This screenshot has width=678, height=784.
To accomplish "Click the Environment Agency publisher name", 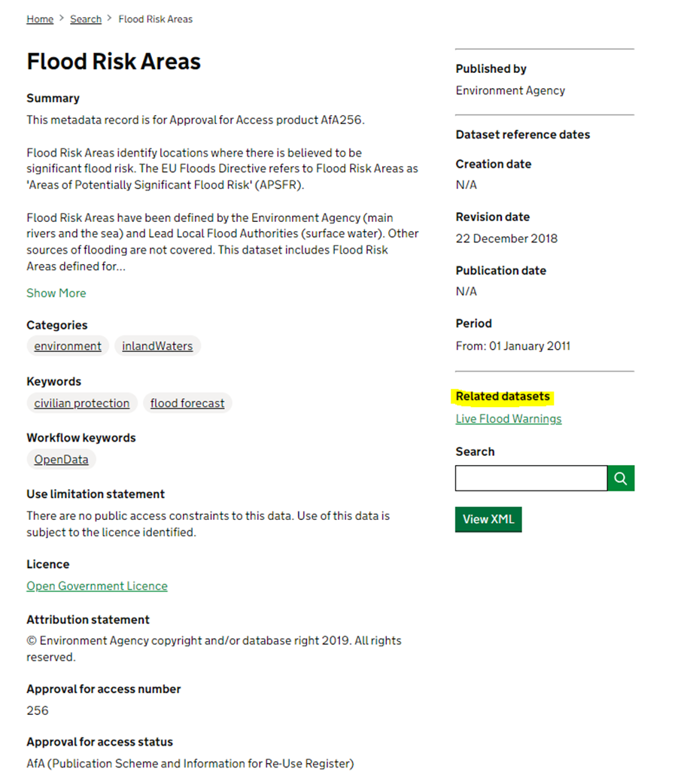I will click(510, 90).
